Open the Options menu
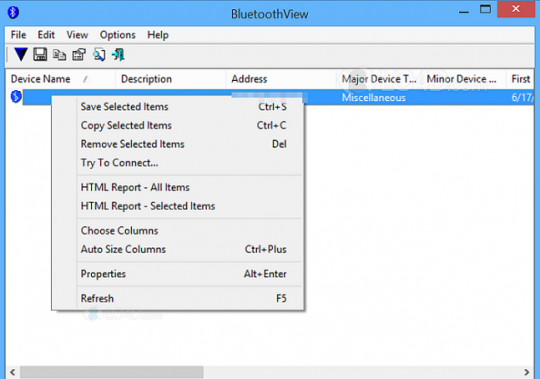 [x=117, y=35]
